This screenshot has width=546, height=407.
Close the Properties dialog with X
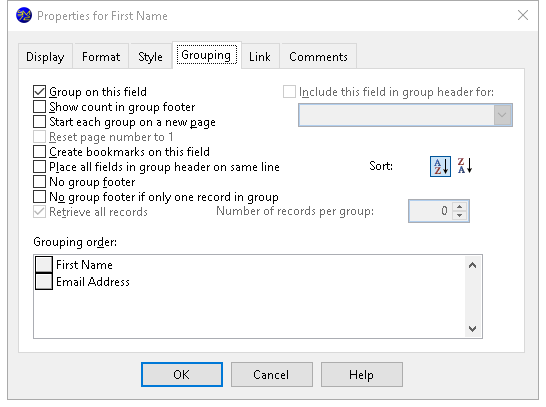(523, 15)
